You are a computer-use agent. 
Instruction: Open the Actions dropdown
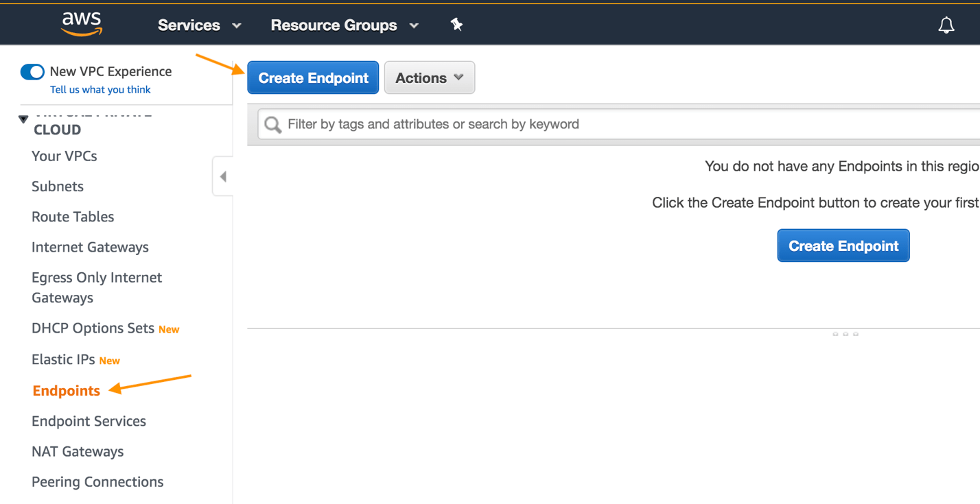coord(429,77)
